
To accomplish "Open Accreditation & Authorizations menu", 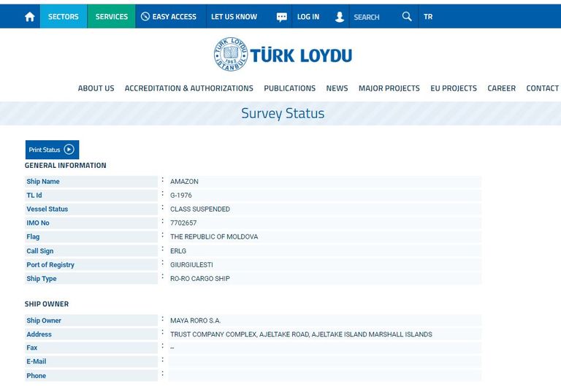I will (188, 88).
